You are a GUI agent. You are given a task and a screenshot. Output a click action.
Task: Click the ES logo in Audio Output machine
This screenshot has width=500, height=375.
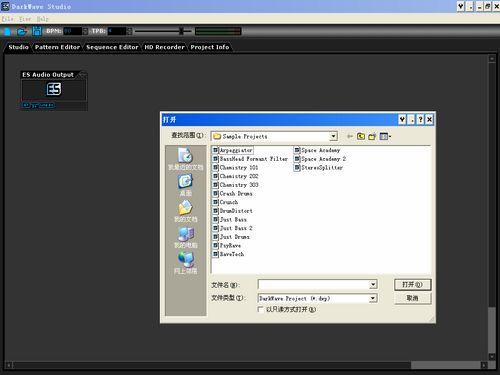pos(54,89)
